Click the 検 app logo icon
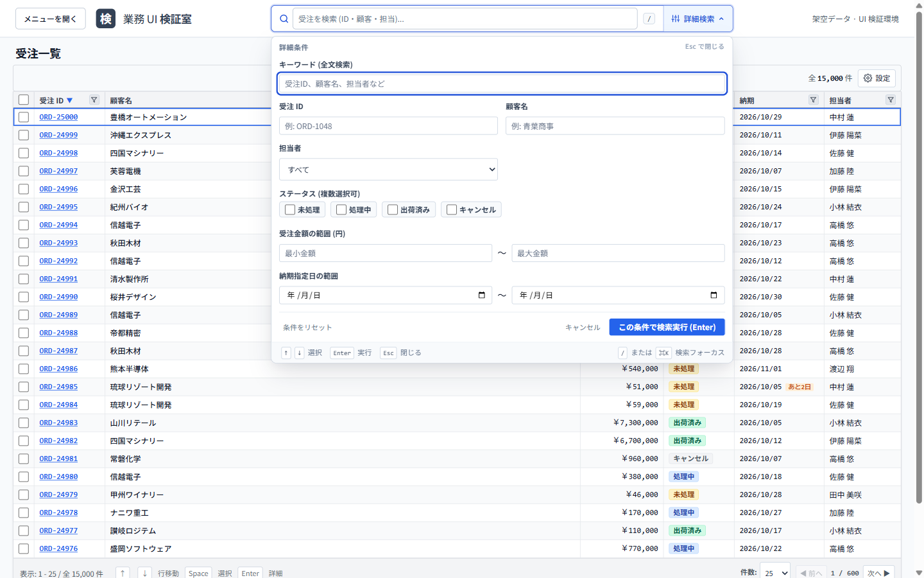Screen dimensions: 924x578 [x=106, y=19]
